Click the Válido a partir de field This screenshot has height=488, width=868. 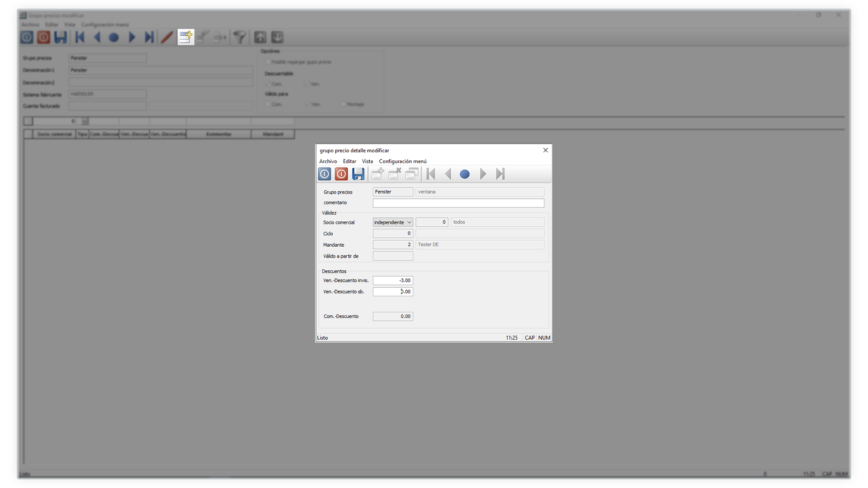click(392, 256)
